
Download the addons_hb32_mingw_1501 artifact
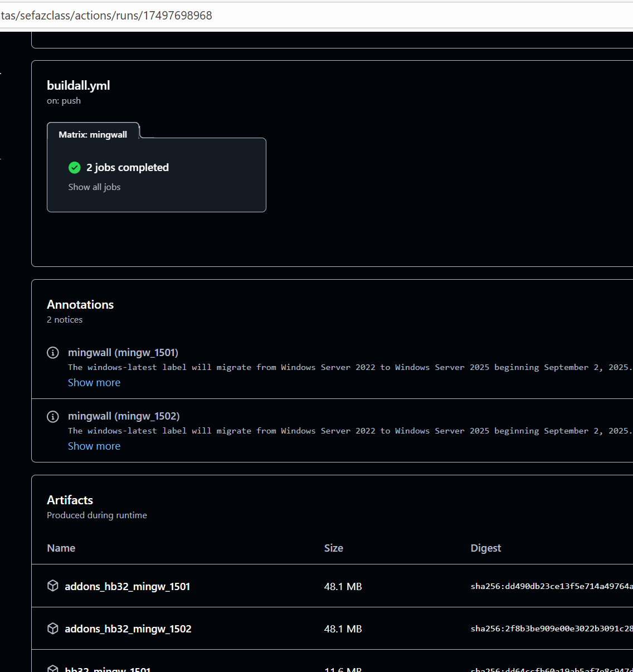coord(127,587)
